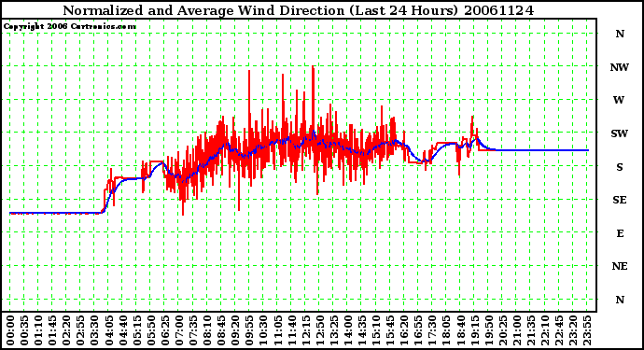
Task: Click the 16:55 time axis label
Action: point(418,330)
